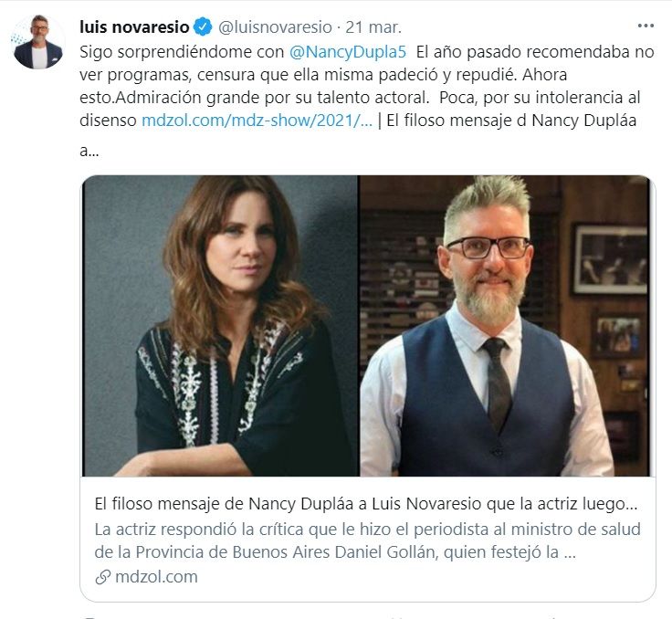Click the blue verified badge icon
This screenshot has height=619, width=672.
click(x=203, y=26)
